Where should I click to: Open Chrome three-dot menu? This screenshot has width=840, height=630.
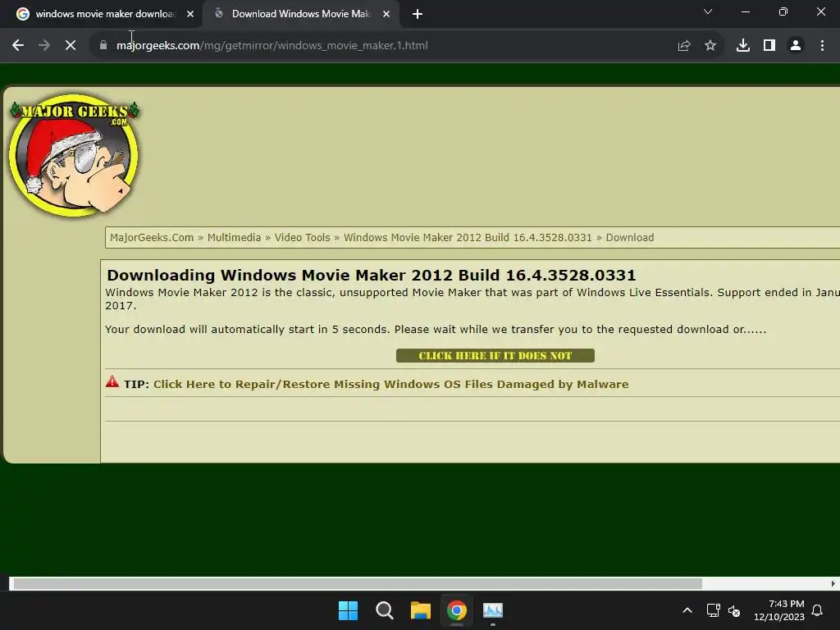[822, 46]
